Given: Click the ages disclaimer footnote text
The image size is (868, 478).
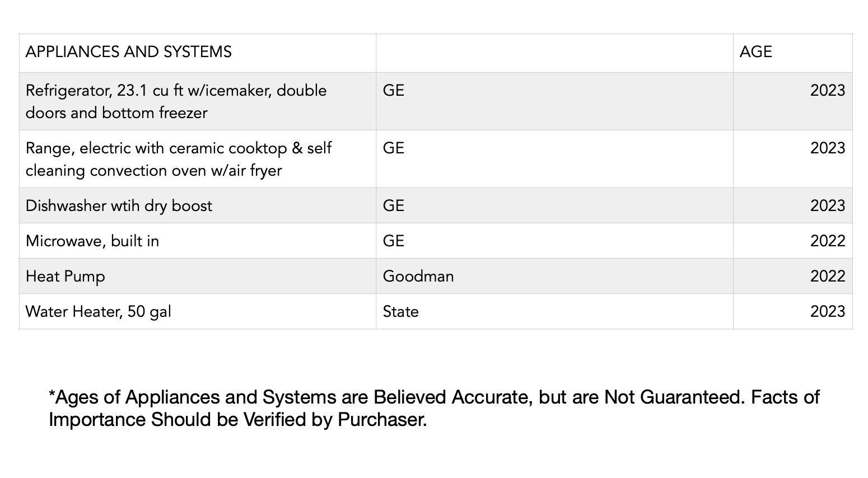Looking at the screenshot, I should [433, 408].
